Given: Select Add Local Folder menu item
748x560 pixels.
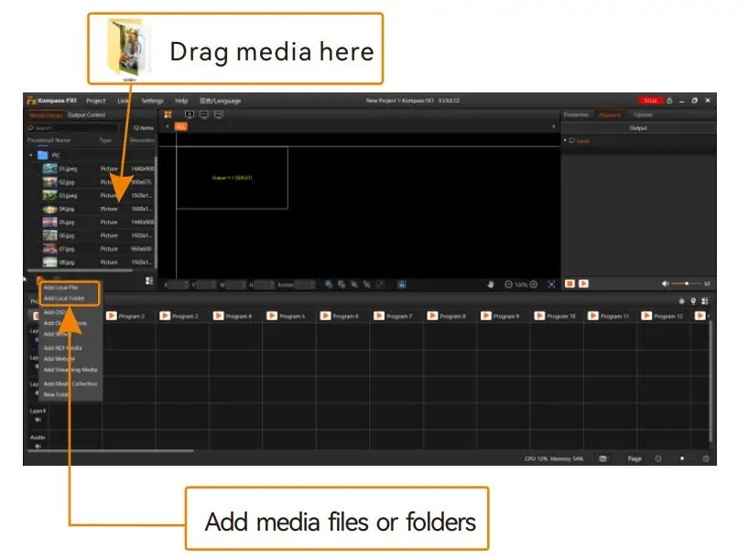Looking at the screenshot, I should click(64, 298).
